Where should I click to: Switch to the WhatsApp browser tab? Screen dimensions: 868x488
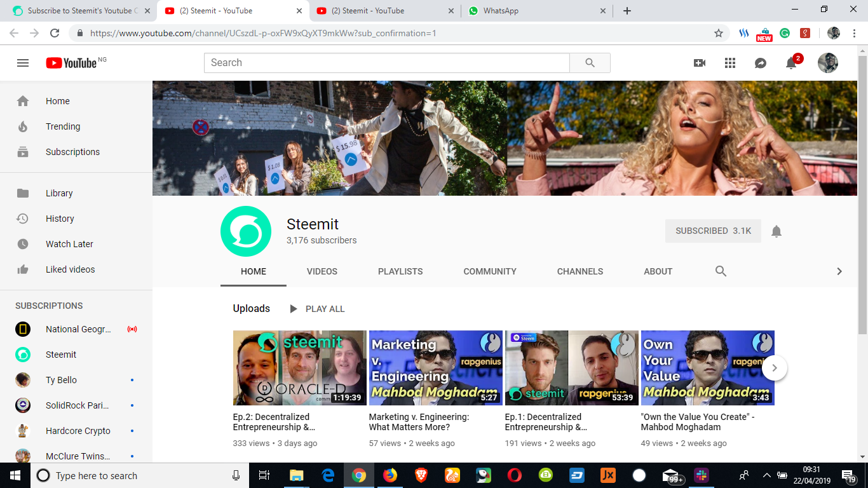pyautogui.click(x=537, y=11)
